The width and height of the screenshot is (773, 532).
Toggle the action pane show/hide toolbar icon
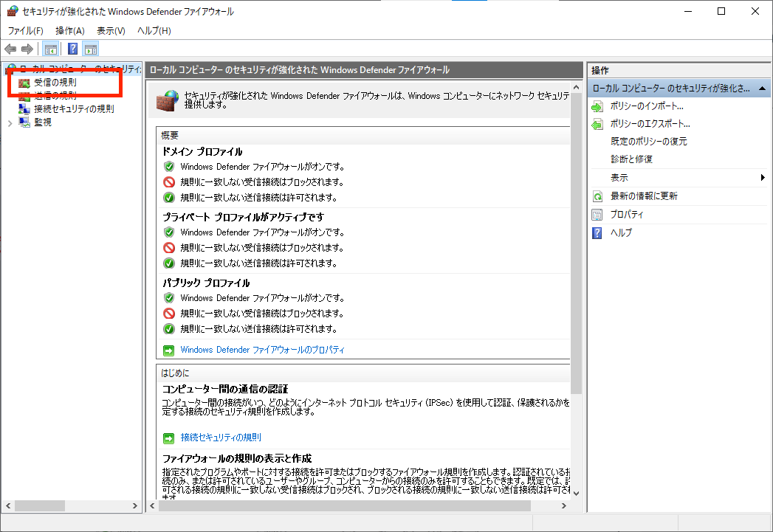pyautogui.click(x=91, y=49)
